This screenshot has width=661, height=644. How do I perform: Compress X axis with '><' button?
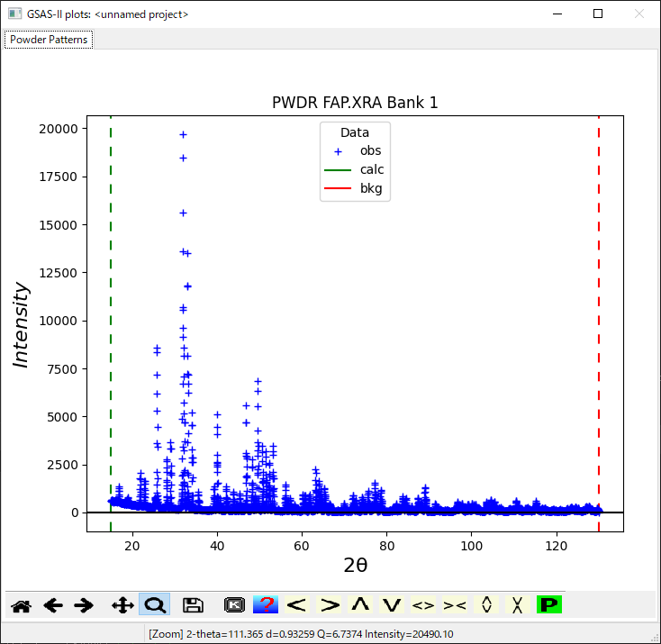(455, 605)
